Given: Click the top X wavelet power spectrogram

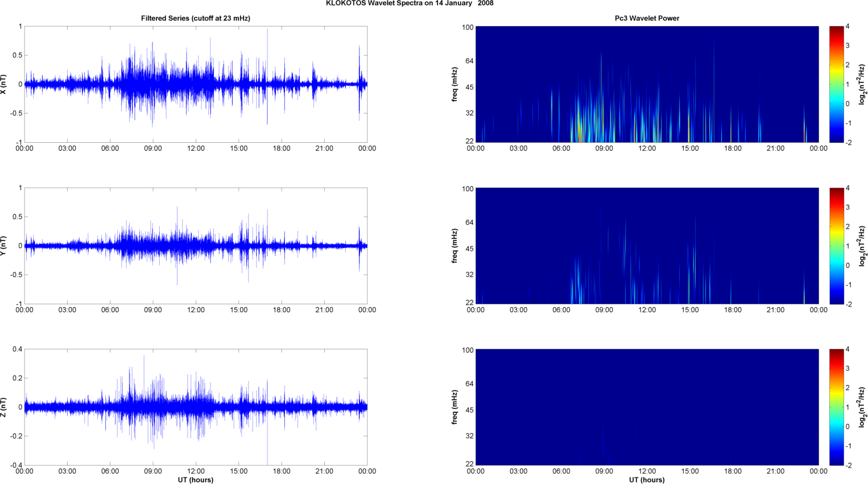Looking at the screenshot, I should pyautogui.click(x=647, y=84).
